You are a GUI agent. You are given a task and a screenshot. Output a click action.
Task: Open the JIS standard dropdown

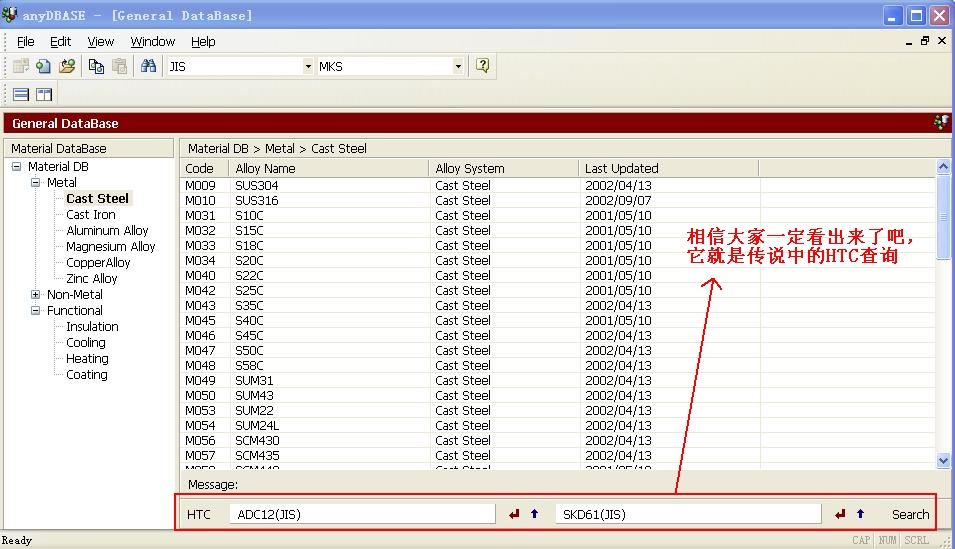coord(308,66)
